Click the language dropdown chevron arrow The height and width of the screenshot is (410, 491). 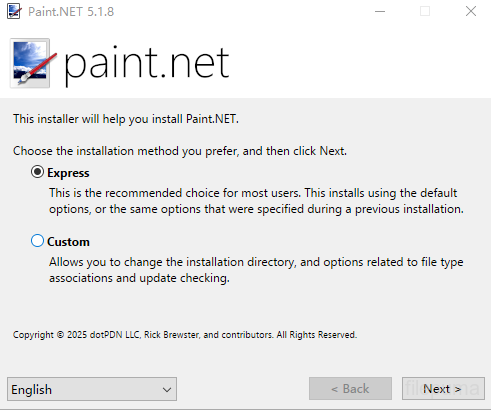(x=167, y=389)
